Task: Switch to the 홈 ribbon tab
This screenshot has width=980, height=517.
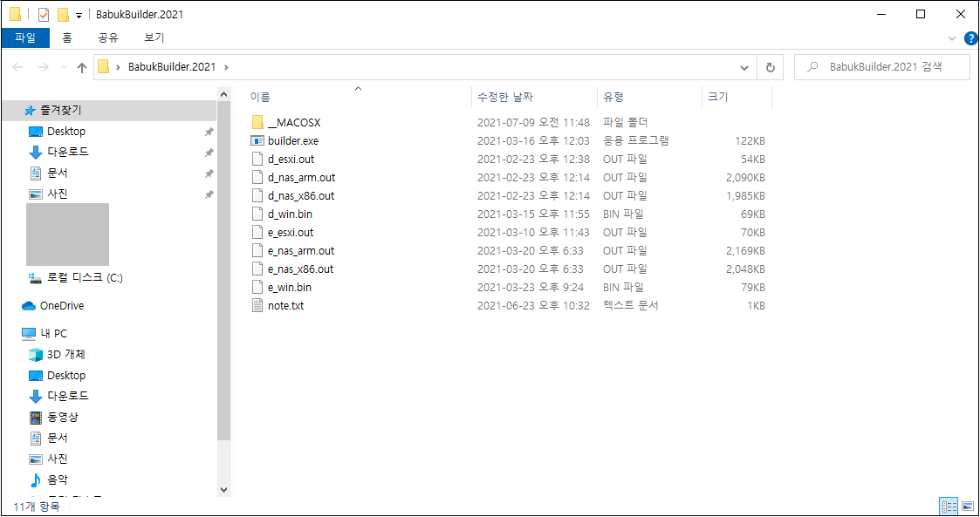Action: 67,37
